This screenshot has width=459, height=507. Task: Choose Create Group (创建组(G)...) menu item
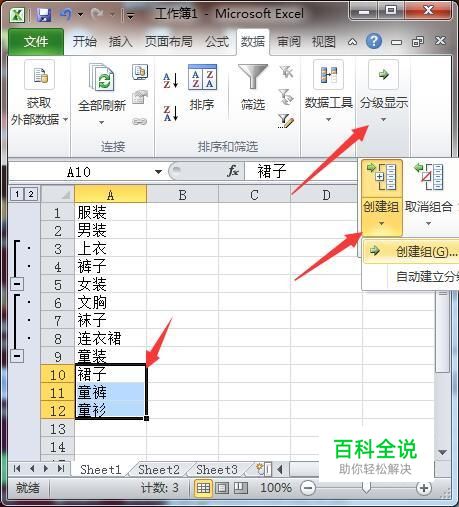(x=411, y=252)
